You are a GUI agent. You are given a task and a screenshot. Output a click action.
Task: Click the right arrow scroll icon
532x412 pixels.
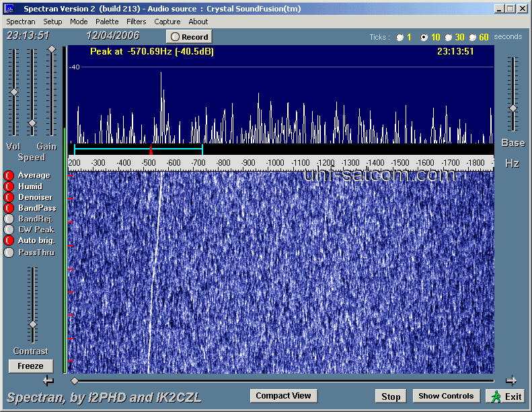[511, 381]
